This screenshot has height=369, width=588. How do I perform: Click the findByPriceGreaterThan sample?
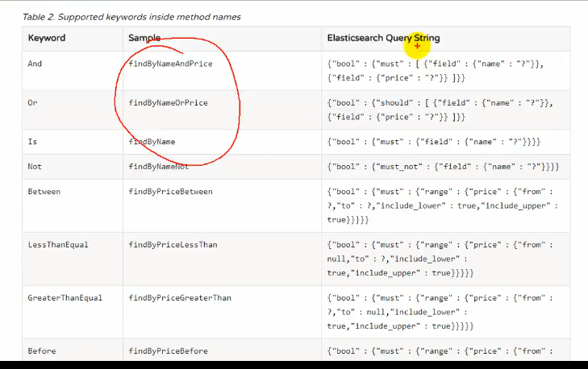[x=180, y=298]
